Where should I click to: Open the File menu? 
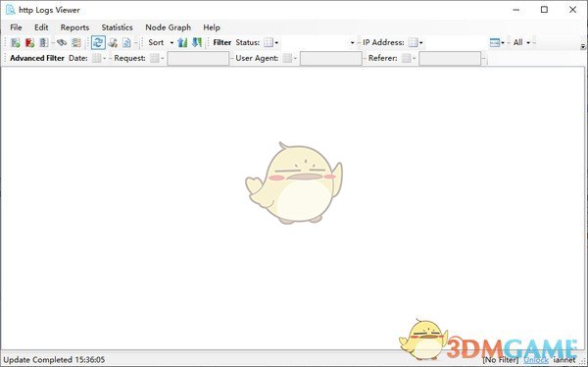16,27
